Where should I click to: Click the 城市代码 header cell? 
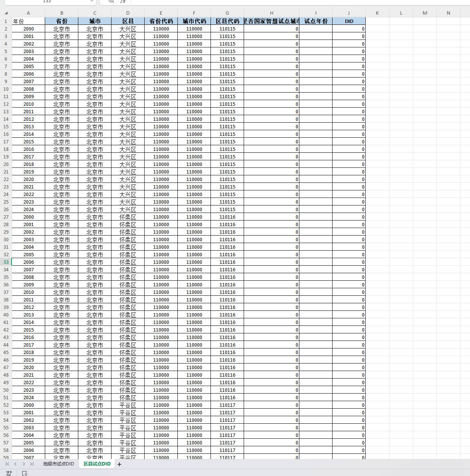(194, 21)
